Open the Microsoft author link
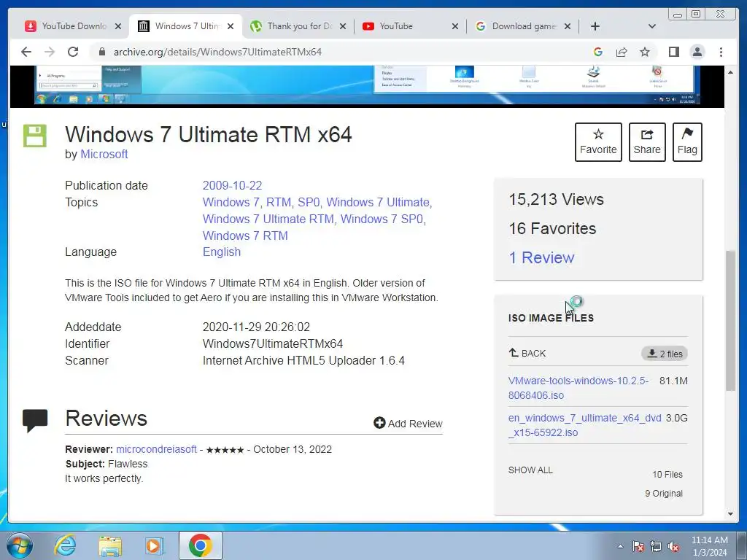This screenshot has width=747, height=560. click(x=104, y=155)
